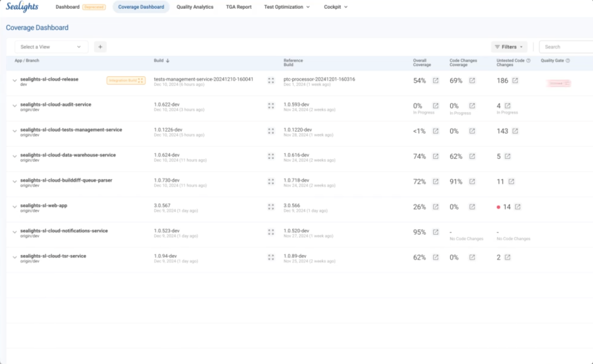Click the Untested Code Changes help icon
Image resolution: width=593 pixels, height=364 pixels.
pos(528,61)
